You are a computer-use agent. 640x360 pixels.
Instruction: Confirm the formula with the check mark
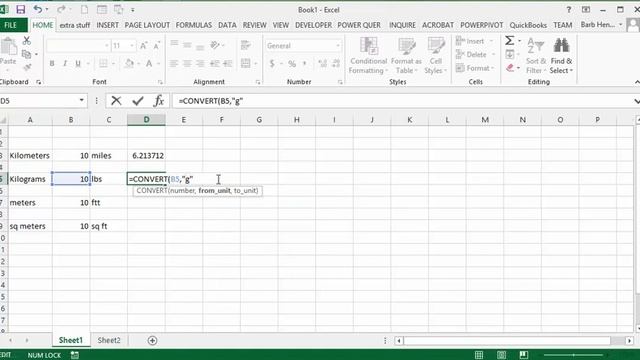138,100
